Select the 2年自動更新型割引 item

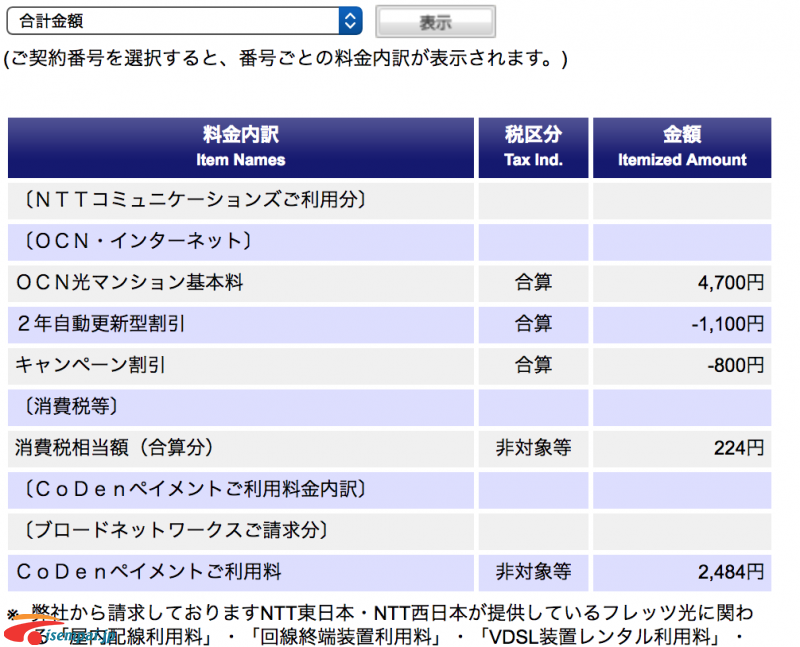tap(101, 324)
